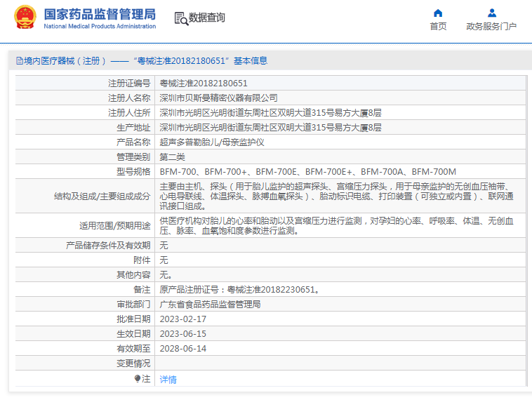The width and height of the screenshot is (532, 400).
Task: Select expiry date 2028-06-14
Action: pos(183,349)
